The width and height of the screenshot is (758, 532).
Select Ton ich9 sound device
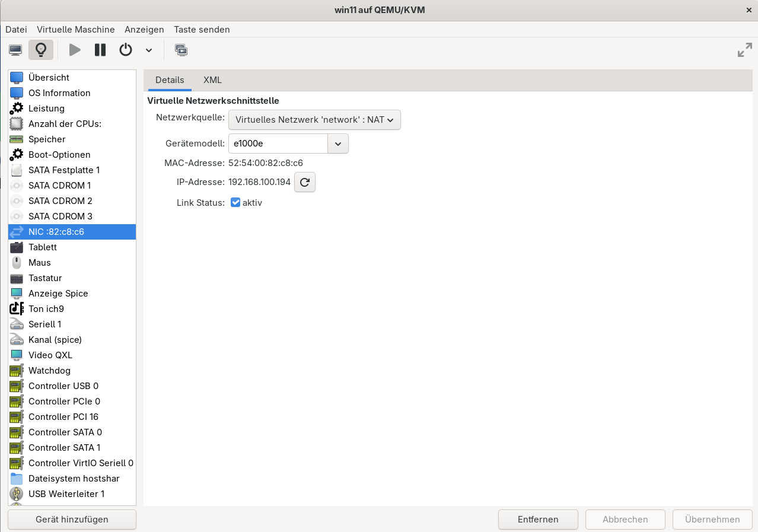click(72, 309)
